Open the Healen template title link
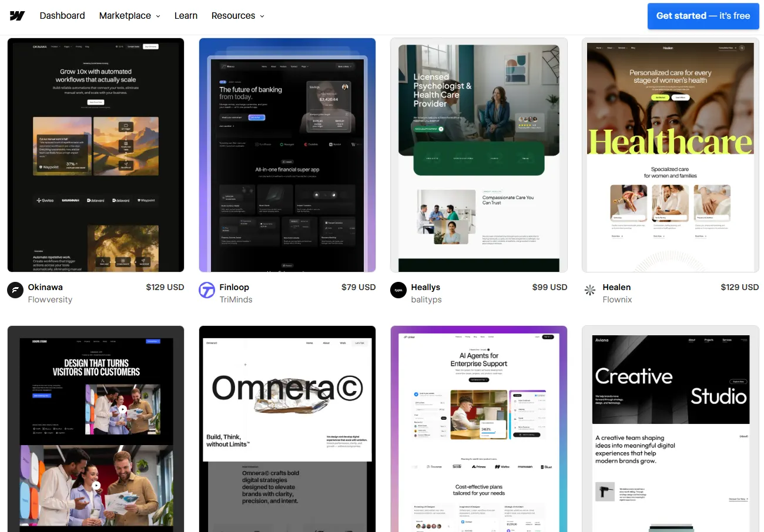The width and height of the screenshot is (764, 532). coord(617,287)
